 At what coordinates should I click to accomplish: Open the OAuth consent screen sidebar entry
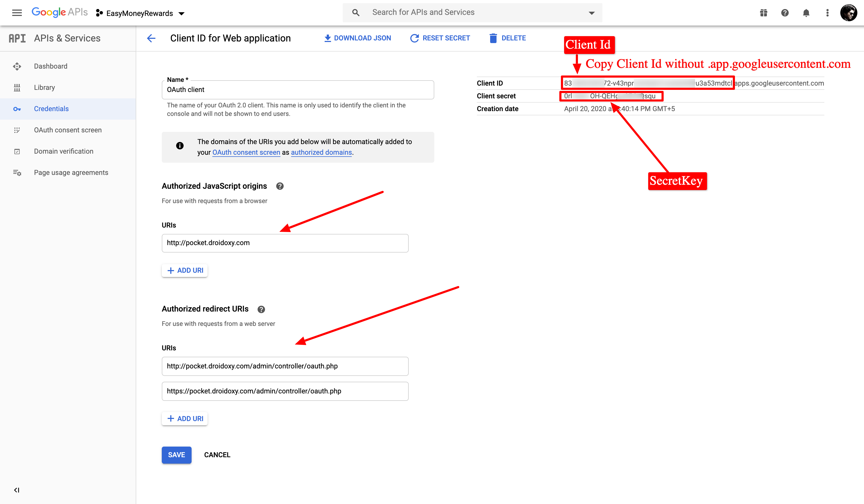68,130
